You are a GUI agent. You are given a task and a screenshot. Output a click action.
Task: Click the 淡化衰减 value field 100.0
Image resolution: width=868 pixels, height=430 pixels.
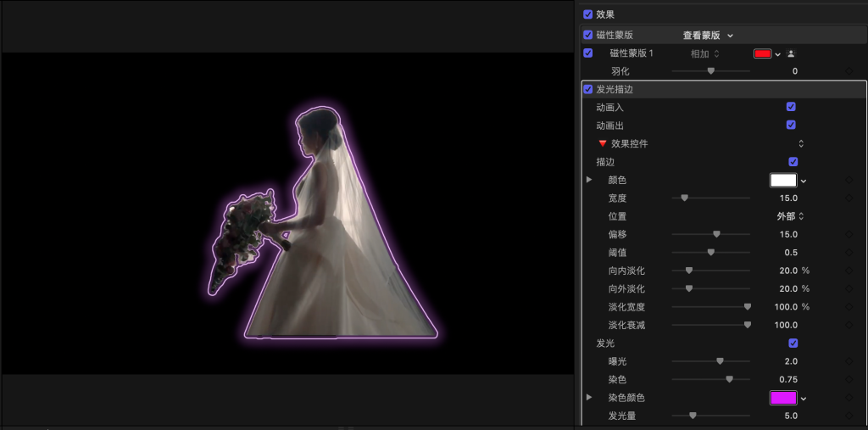point(785,325)
